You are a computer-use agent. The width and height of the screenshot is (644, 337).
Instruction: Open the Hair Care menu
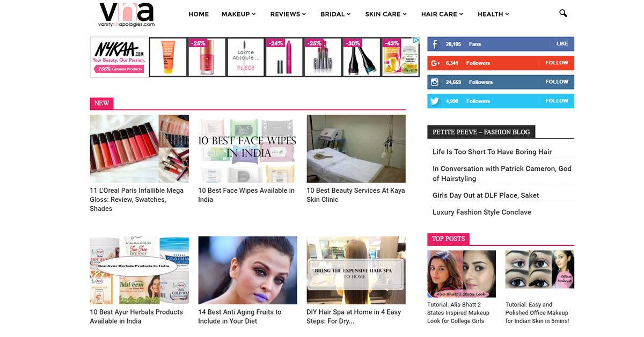point(442,14)
